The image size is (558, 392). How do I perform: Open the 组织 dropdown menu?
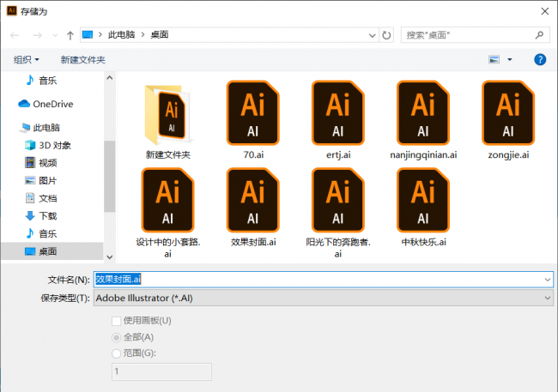pyautogui.click(x=27, y=59)
